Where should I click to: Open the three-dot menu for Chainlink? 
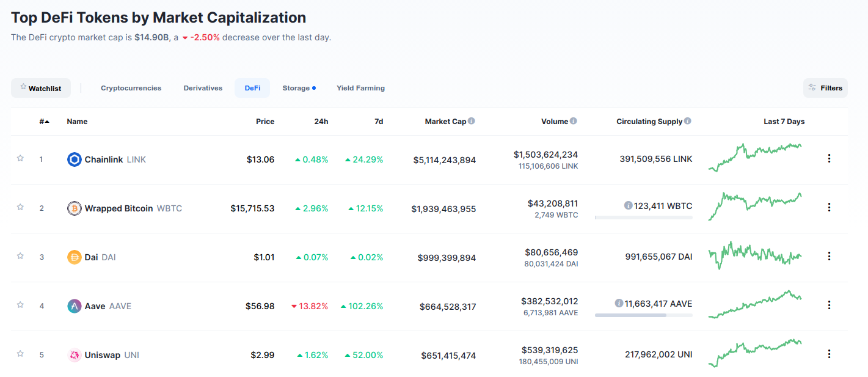point(829,158)
